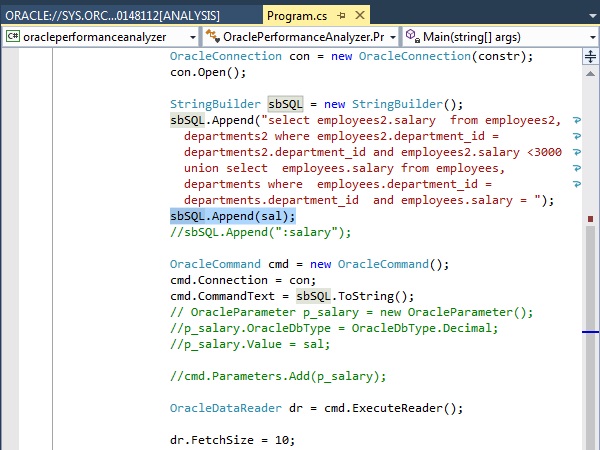Click the scrollbar up arrow
Image resolution: width=600 pixels, height=450 pixels.
point(590,73)
